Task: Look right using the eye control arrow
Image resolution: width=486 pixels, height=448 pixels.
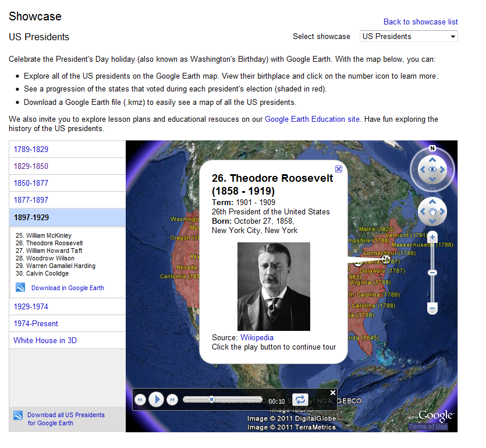Action: click(x=442, y=170)
